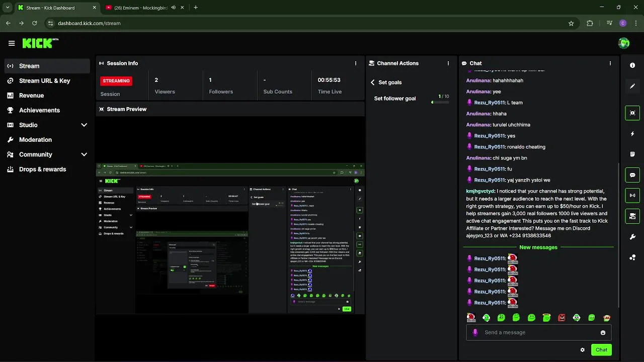Toggle the Stream Preview widget in the right bar

[x=632, y=113]
